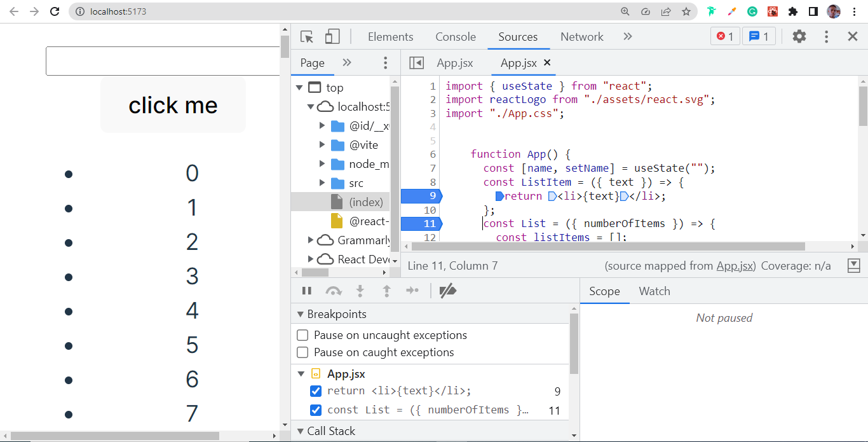Enable Pause on caught exceptions

click(x=302, y=352)
